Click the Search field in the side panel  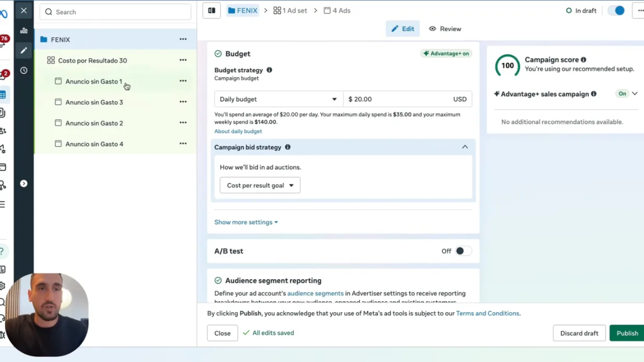[x=115, y=12]
